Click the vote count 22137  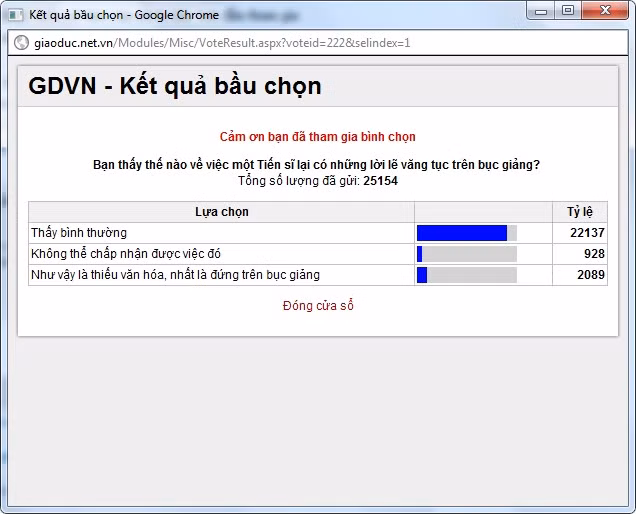tap(587, 233)
